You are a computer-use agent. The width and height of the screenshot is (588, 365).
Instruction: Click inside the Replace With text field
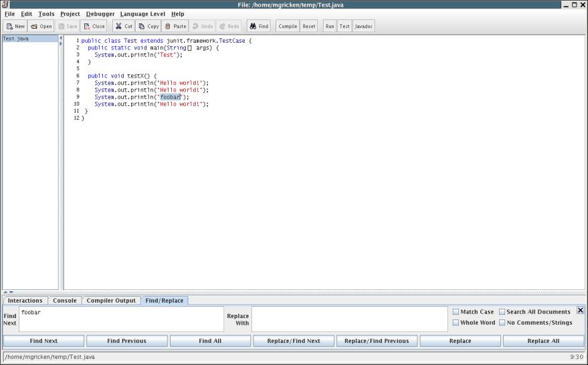click(x=349, y=319)
